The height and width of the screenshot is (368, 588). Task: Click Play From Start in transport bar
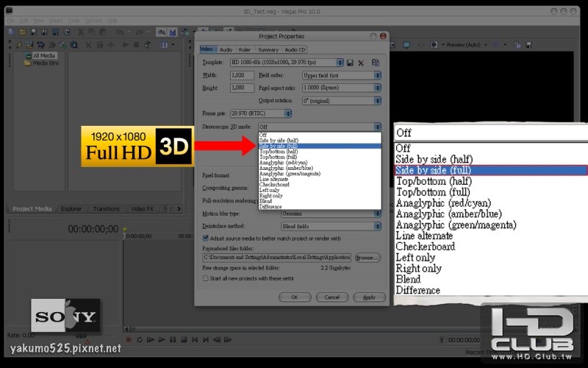pyautogui.click(x=151, y=340)
